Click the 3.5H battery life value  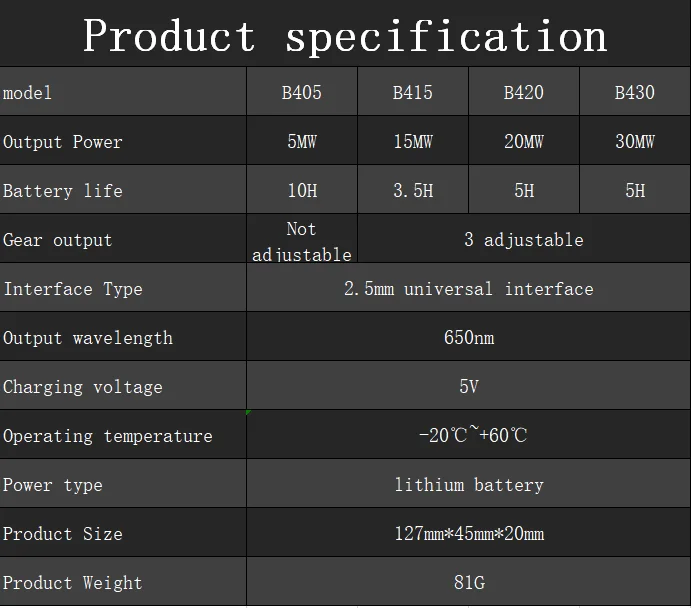[412, 191]
